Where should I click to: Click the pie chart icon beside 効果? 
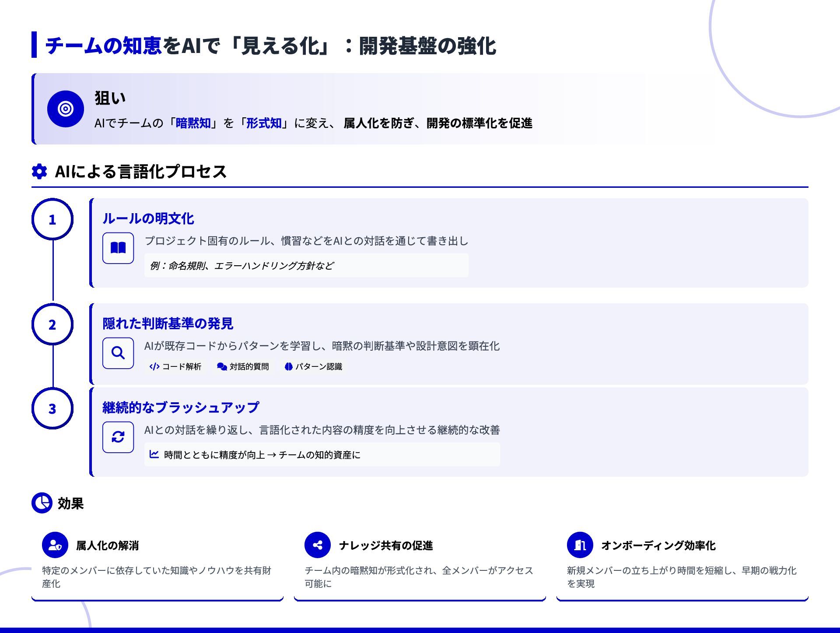[42, 503]
